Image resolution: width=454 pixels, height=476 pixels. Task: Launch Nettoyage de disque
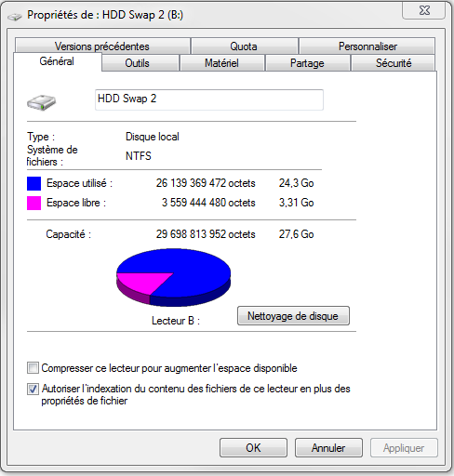pyautogui.click(x=293, y=316)
